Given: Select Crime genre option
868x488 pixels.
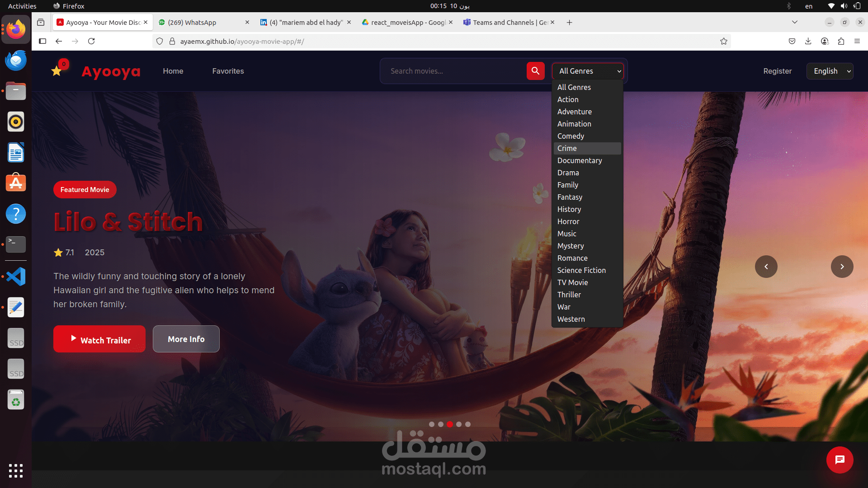Looking at the screenshot, I should 587,148.
